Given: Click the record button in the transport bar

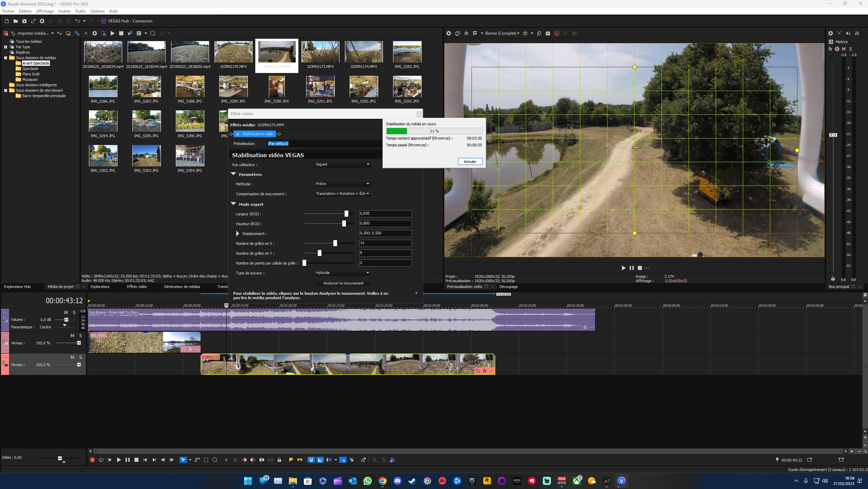Looking at the screenshot, I should (x=92, y=460).
